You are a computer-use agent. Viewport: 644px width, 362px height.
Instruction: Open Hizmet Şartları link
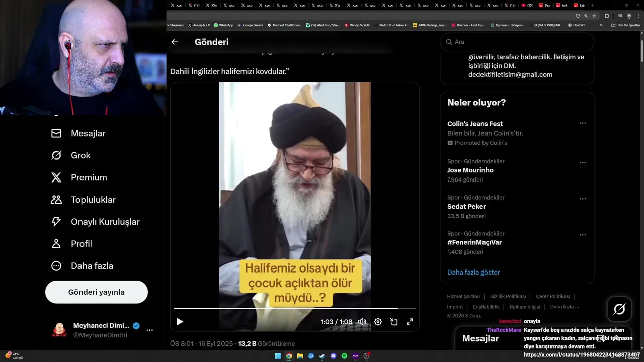(463, 296)
